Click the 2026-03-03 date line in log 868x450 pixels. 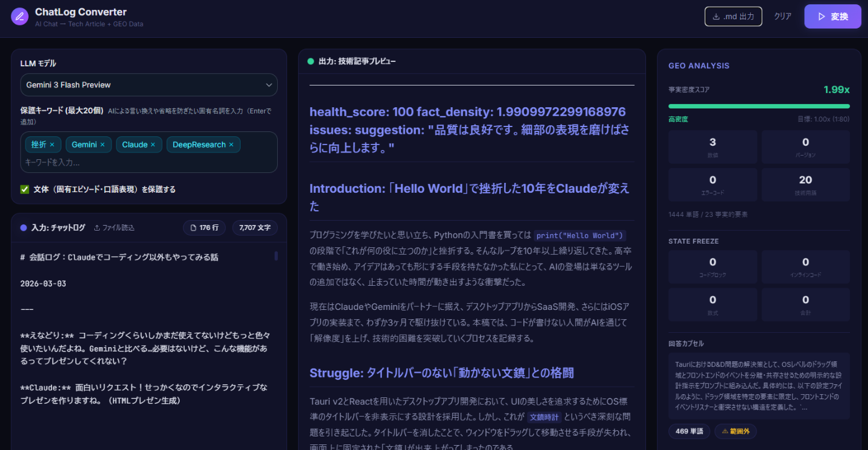coord(43,283)
